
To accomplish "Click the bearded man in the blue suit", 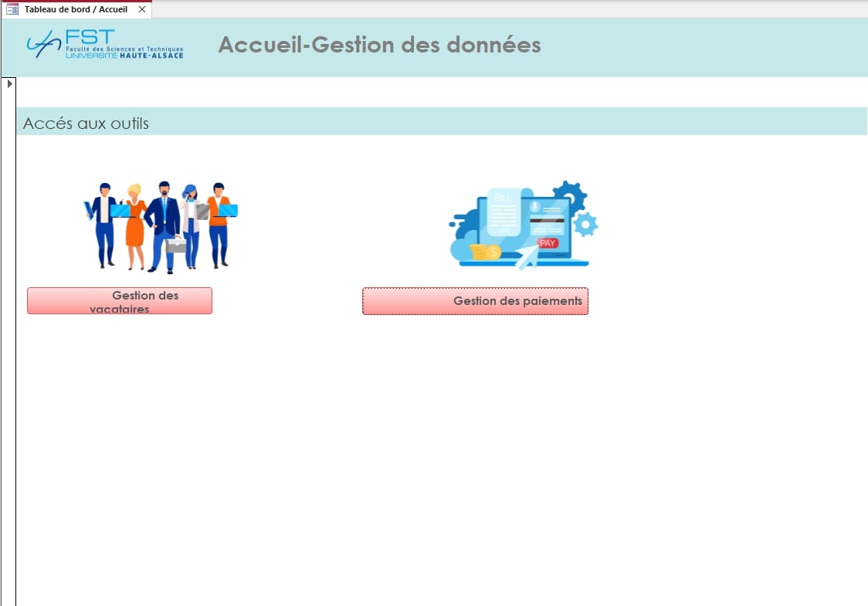I will 163,224.
